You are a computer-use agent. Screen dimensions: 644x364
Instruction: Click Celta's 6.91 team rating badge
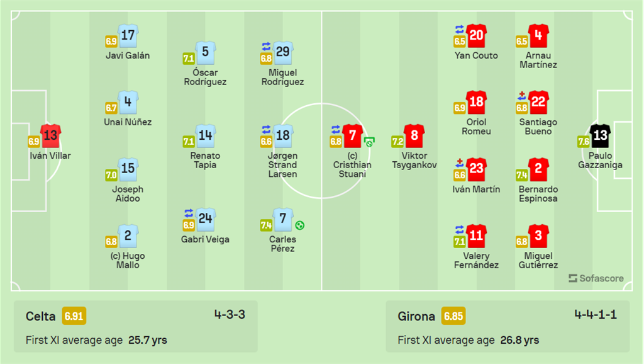point(74,316)
